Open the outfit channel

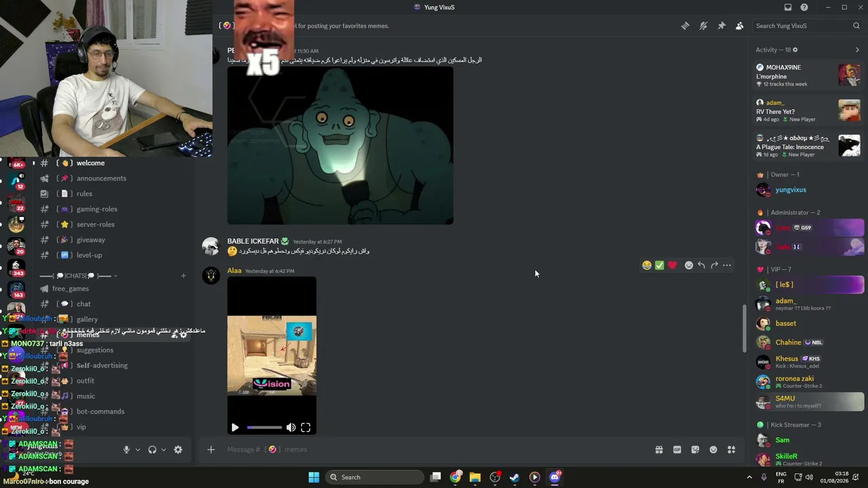[113, 381]
